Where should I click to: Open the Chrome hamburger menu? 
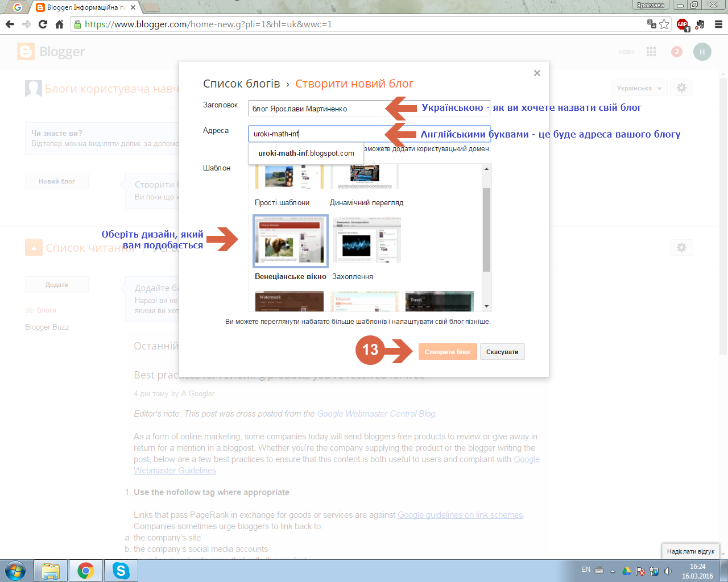tap(718, 24)
